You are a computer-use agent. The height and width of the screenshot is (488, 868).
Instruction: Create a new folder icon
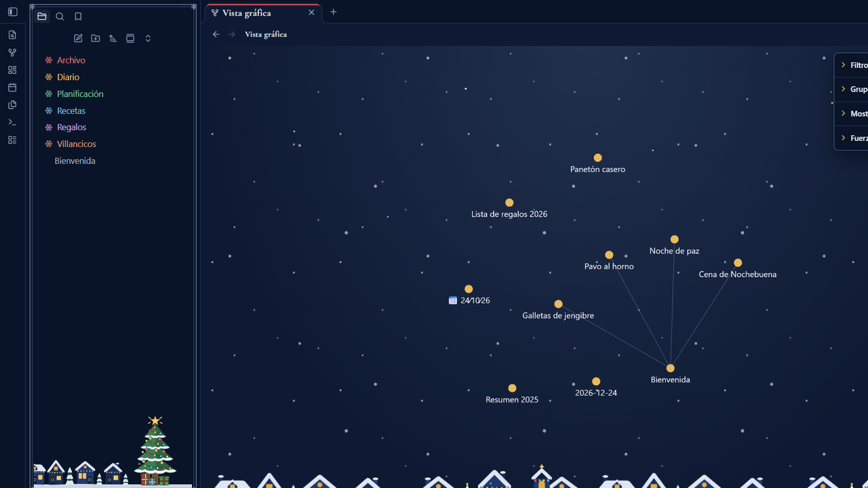tap(96, 39)
